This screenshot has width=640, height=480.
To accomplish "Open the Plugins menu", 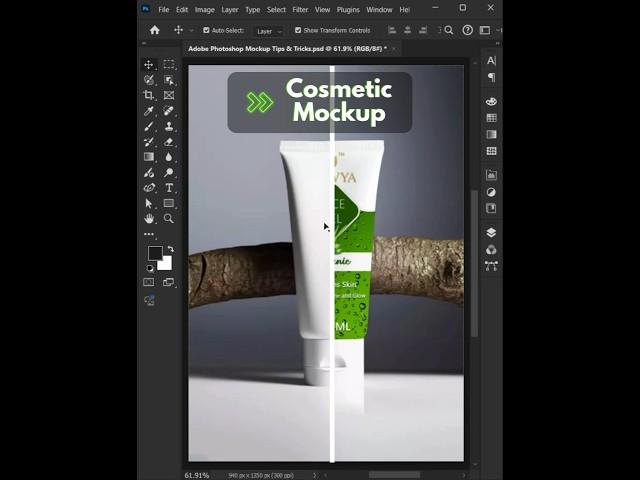I will [x=348, y=10].
